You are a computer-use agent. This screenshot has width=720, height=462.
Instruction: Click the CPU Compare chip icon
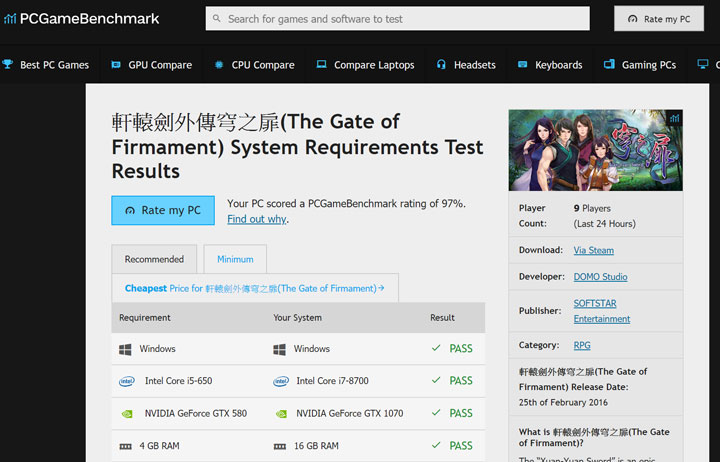(x=219, y=65)
